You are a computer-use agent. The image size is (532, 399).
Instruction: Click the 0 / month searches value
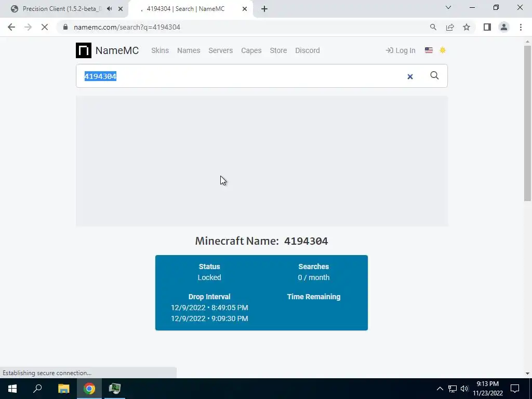313,277
